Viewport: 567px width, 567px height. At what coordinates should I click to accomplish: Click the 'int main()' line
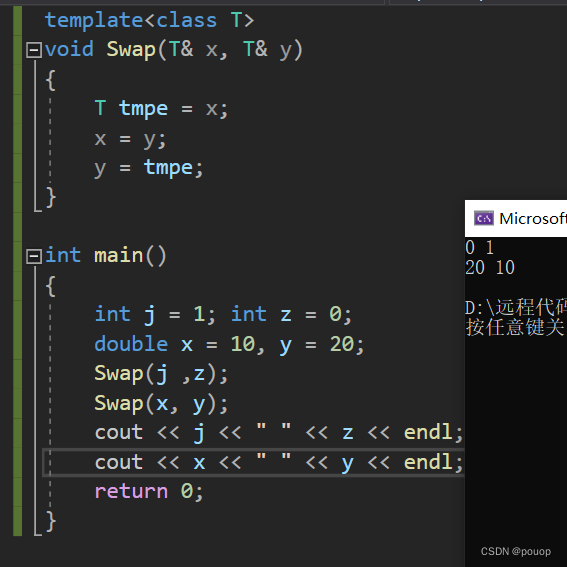click(106, 256)
